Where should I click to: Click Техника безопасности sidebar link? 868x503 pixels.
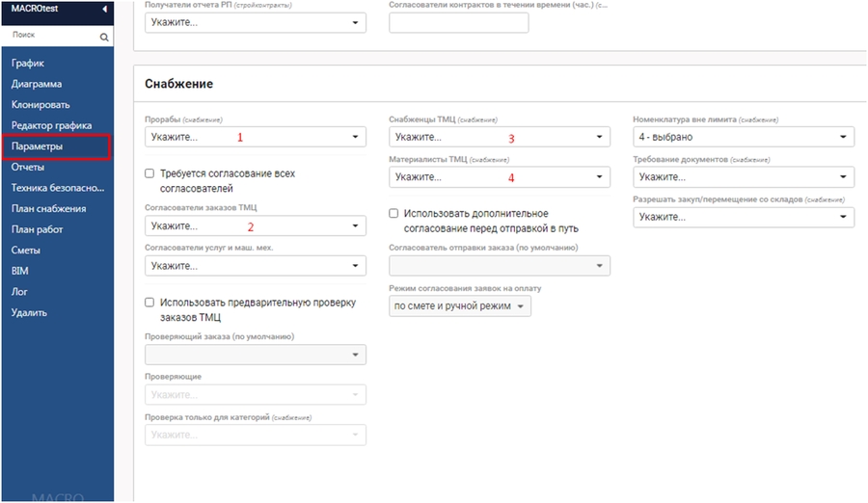coord(54,188)
